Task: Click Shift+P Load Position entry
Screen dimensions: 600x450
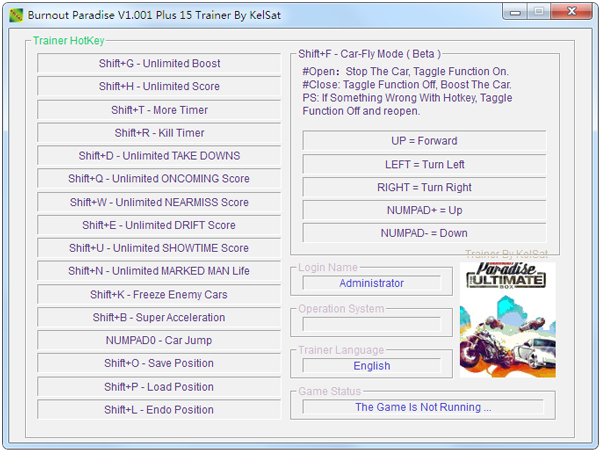Action: point(159,387)
